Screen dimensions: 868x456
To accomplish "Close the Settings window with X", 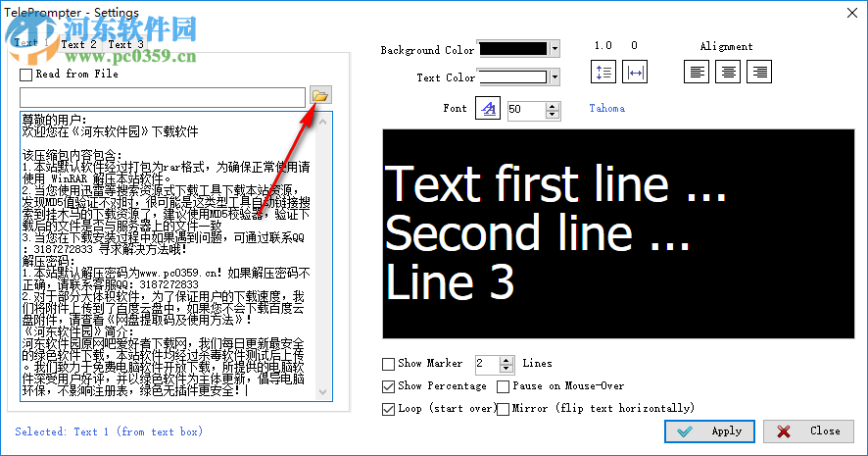I will point(852,13).
